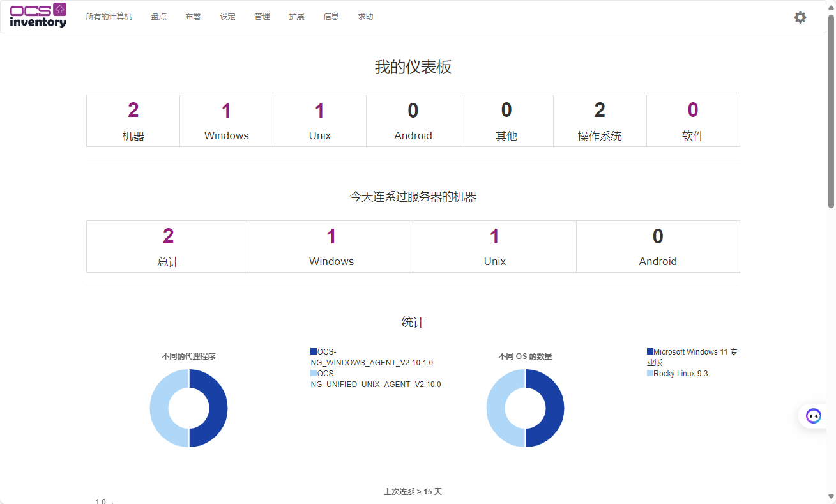836x504 pixels.
Task: Click the 软件 count of 0
Action: pos(693,111)
